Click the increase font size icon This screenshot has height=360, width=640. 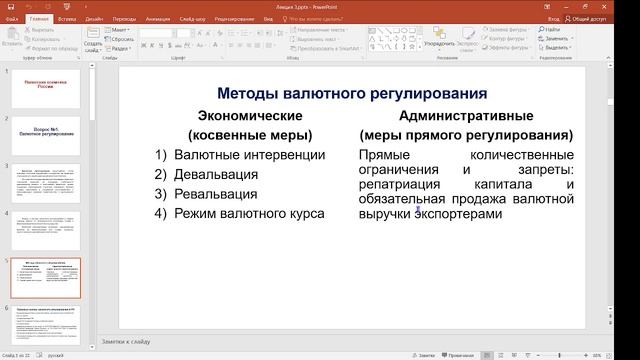pyautogui.click(x=200, y=33)
